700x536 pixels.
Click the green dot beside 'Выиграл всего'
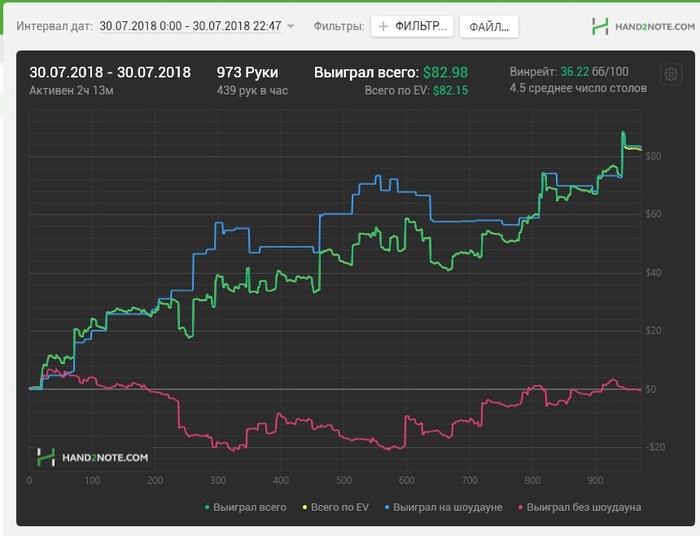pyautogui.click(x=207, y=507)
